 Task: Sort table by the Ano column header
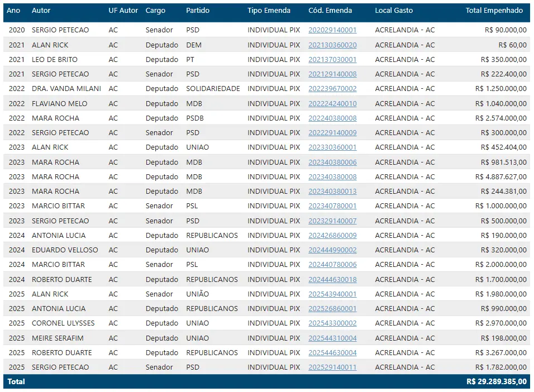(x=13, y=11)
